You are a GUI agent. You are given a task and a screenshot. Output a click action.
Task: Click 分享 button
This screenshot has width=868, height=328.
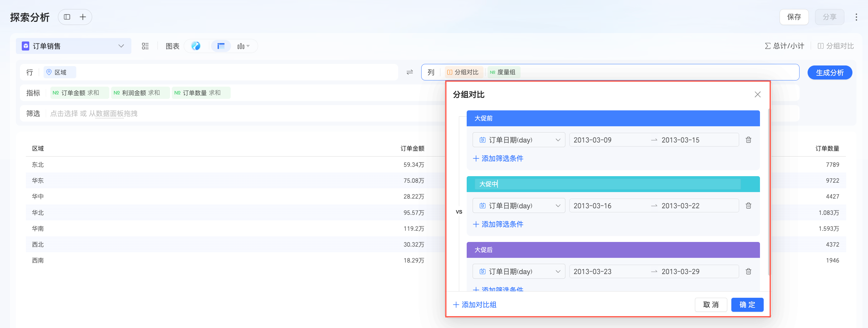tap(829, 17)
